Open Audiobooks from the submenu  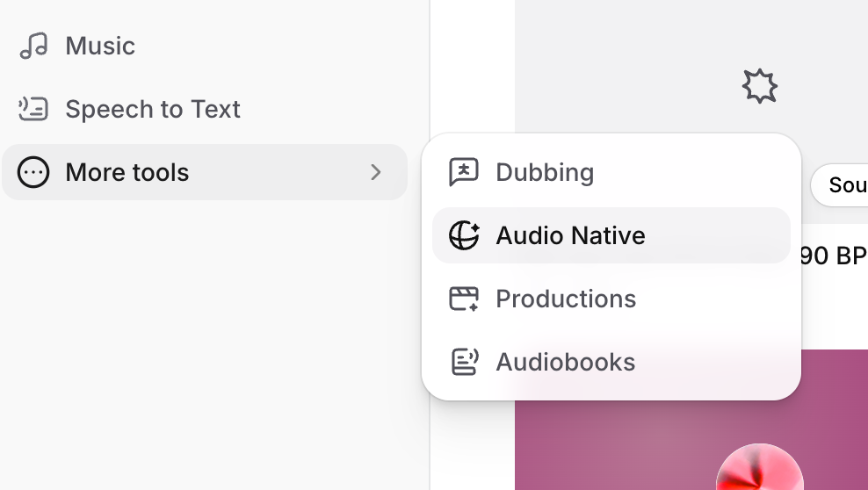(611, 362)
